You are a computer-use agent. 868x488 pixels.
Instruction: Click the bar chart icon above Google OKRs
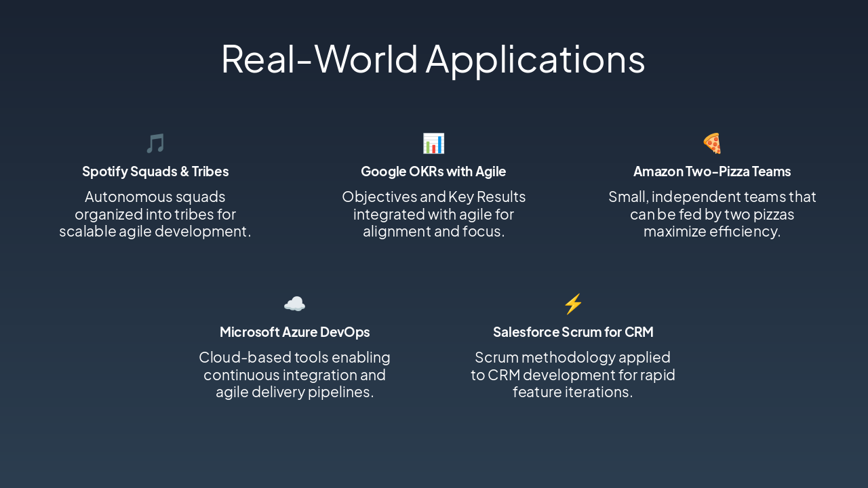[x=433, y=143]
